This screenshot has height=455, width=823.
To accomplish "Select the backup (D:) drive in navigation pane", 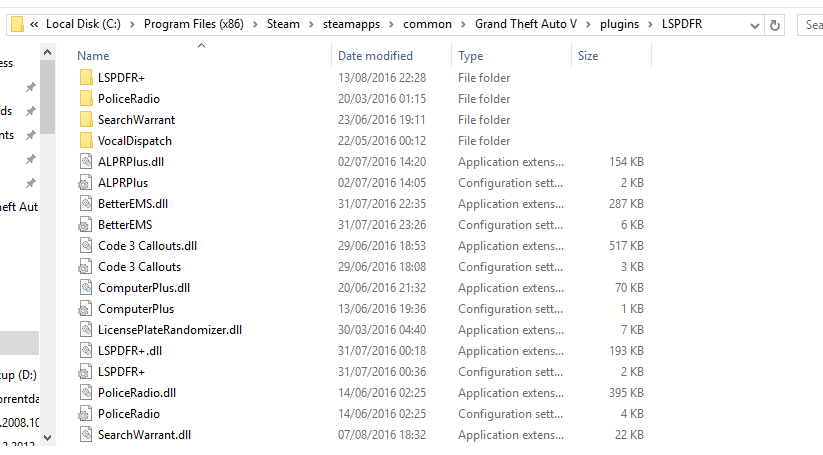I will click(19, 375).
